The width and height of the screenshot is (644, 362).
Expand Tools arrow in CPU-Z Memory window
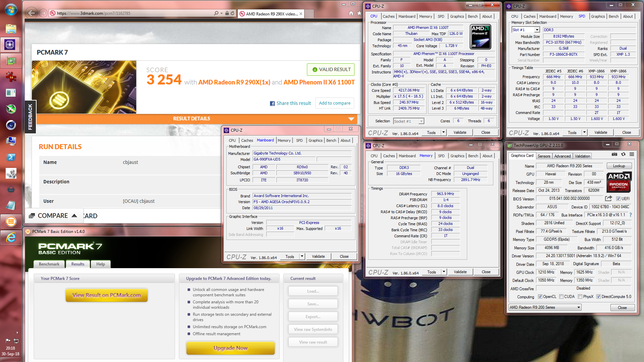444,272
